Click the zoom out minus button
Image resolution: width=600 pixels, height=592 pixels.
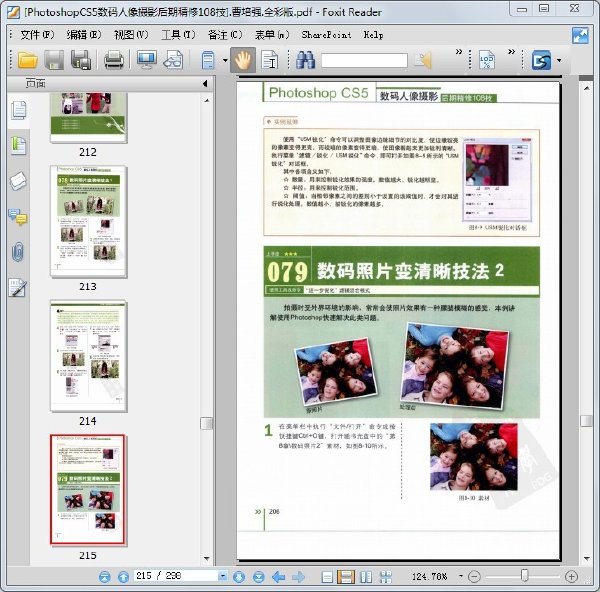(x=474, y=576)
